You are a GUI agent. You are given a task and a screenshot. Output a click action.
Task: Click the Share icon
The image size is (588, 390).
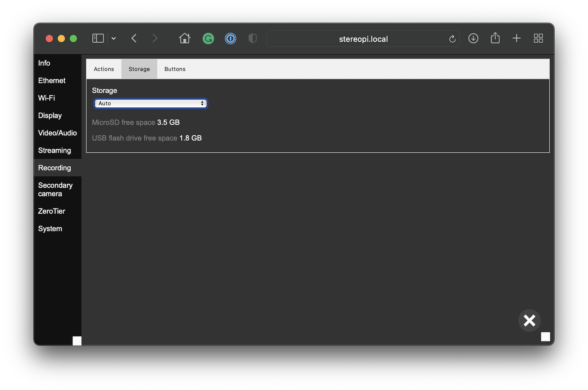click(495, 38)
